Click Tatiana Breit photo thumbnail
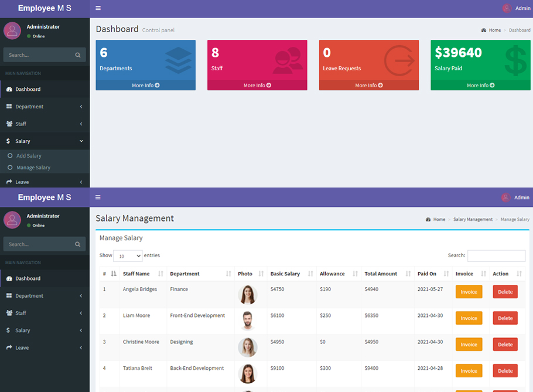The width and height of the screenshot is (533, 392). (247, 374)
